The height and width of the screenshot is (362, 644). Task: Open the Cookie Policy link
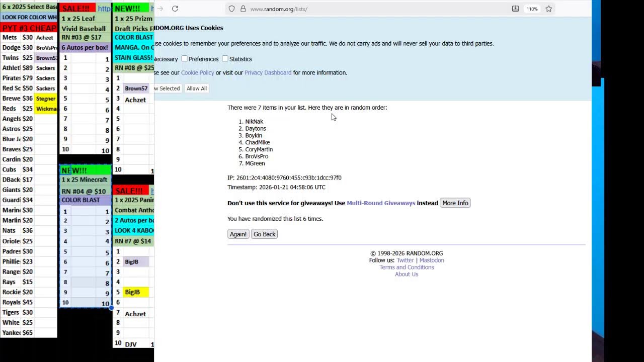197,72
